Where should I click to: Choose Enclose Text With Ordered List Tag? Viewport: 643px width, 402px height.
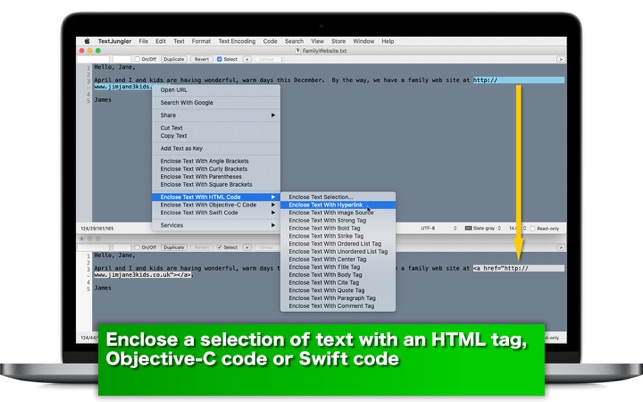click(338, 244)
